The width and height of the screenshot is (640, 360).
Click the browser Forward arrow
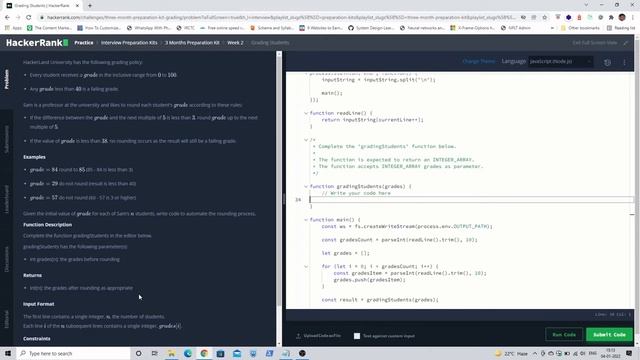[x=18, y=17]
